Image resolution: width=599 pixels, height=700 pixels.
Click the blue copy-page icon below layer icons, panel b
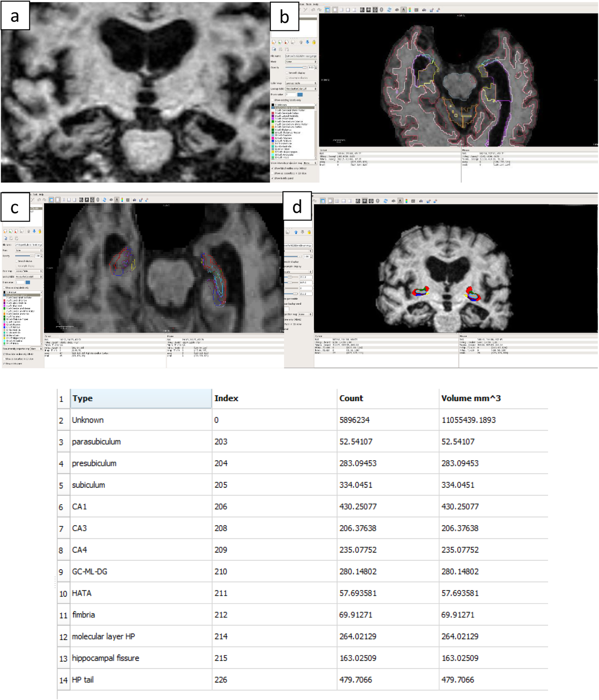coord(274,49)
